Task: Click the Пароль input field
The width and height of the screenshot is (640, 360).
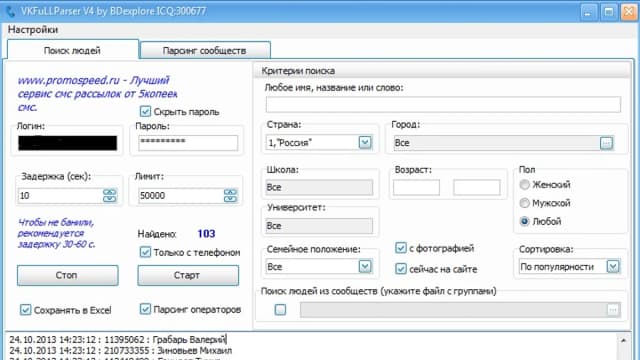Action: click(x=188, y=143)
